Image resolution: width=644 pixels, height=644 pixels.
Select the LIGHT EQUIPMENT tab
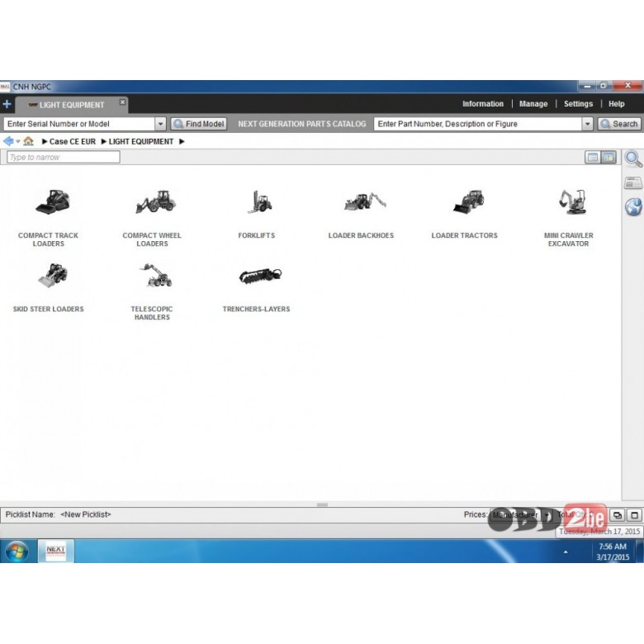tap(72, 105)
